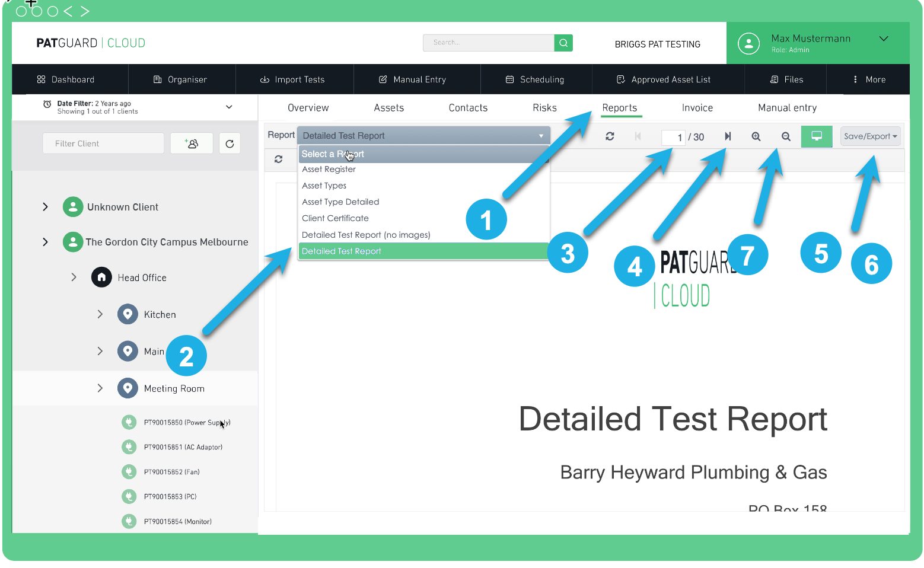Click the Meeting Room location pin icon
924x568 pixels.
[x=128, y=388]
